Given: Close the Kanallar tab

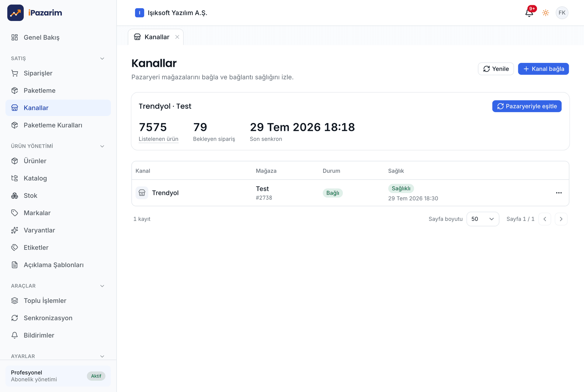Looking at the screenshot, I should 177,37.
